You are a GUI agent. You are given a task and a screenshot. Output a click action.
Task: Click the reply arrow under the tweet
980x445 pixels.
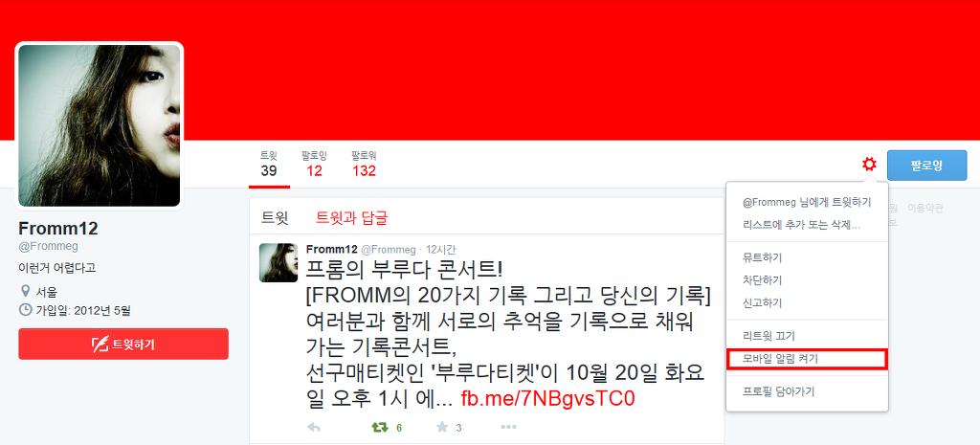pyautogui.click(x=314, y=428)
